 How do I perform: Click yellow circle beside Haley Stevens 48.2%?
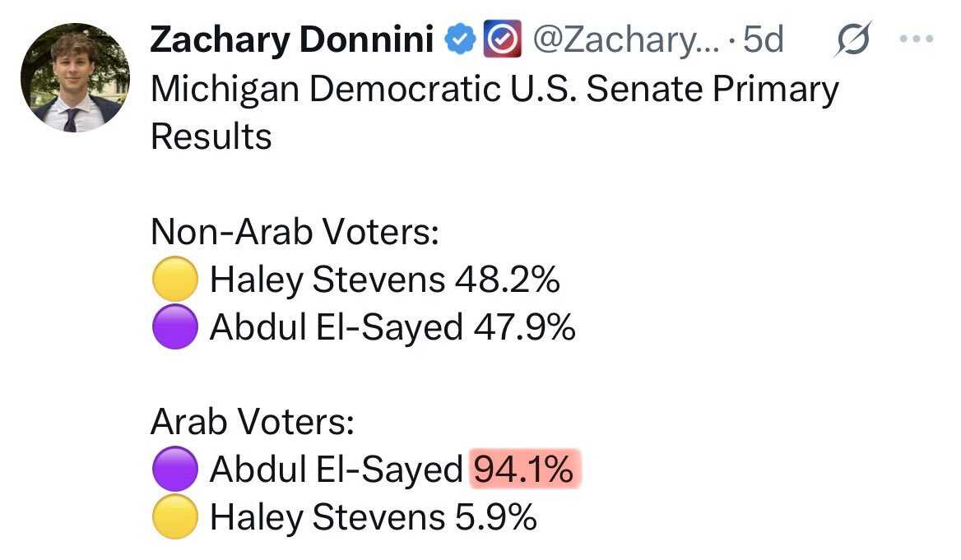click(x=174, y=279)
